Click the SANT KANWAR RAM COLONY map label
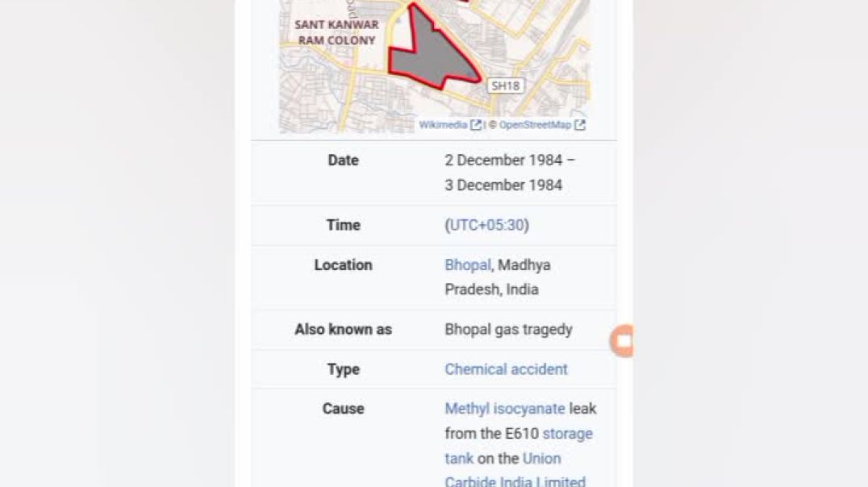Viewport: 868px width, 487px height. (335, 31)
